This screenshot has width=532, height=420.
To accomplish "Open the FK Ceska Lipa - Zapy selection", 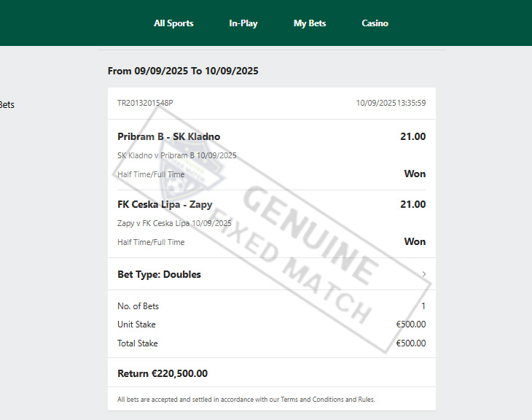I will (165, 204).
